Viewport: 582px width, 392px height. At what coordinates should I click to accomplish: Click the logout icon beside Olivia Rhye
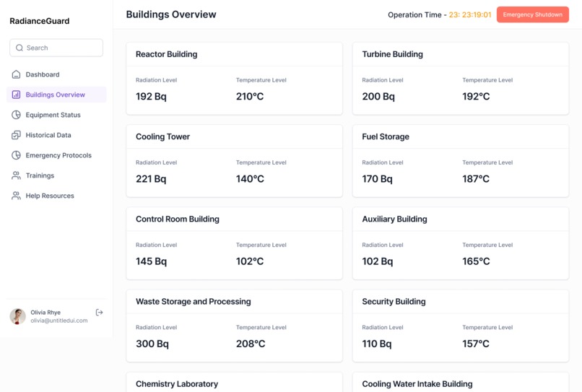[100, 313]
